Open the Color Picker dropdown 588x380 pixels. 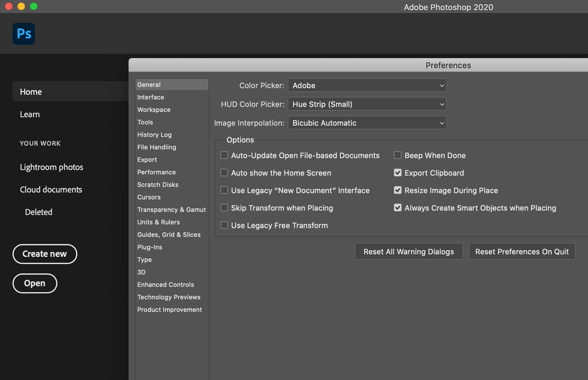click(x=367, y=85)
